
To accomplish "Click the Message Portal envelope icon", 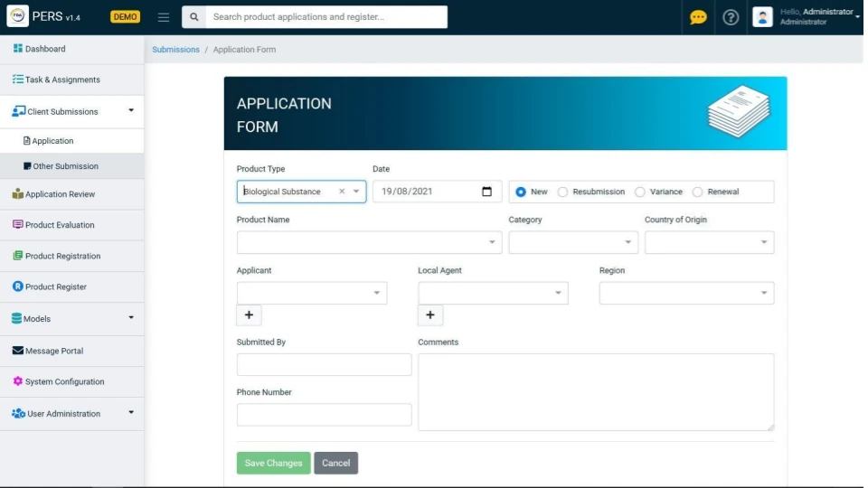I will (x=18, y=351).
